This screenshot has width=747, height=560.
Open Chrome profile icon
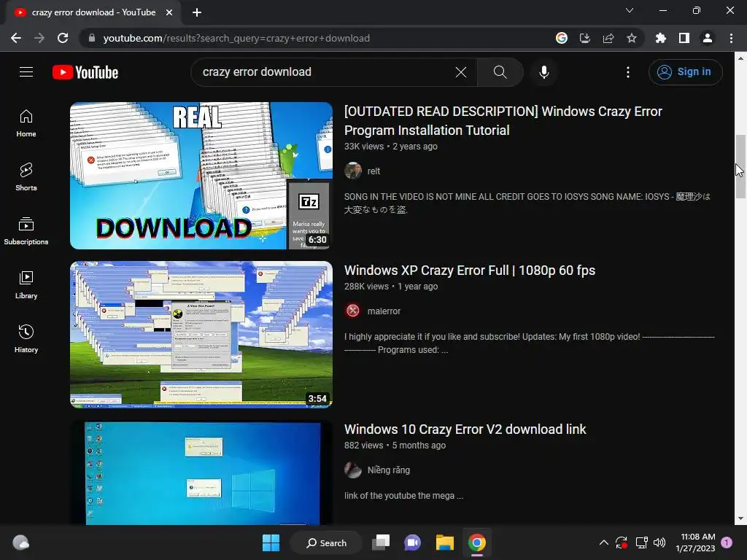tap(708, 38)
